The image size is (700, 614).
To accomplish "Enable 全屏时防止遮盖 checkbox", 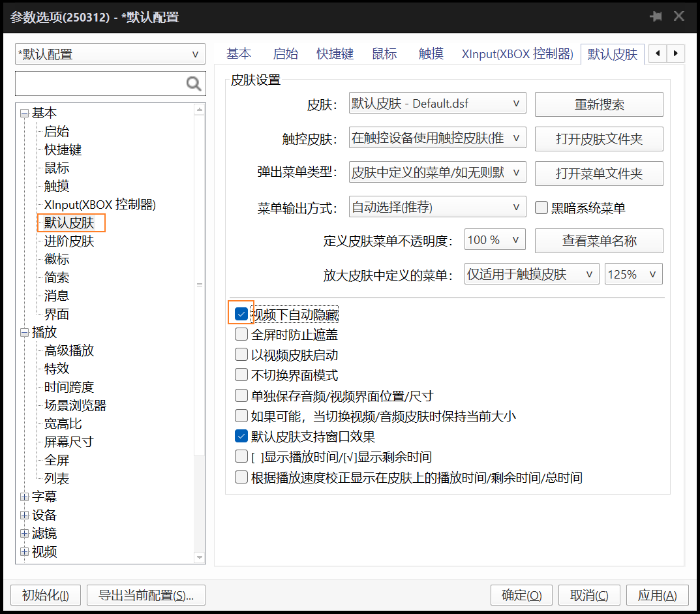I will coord(241,335).
